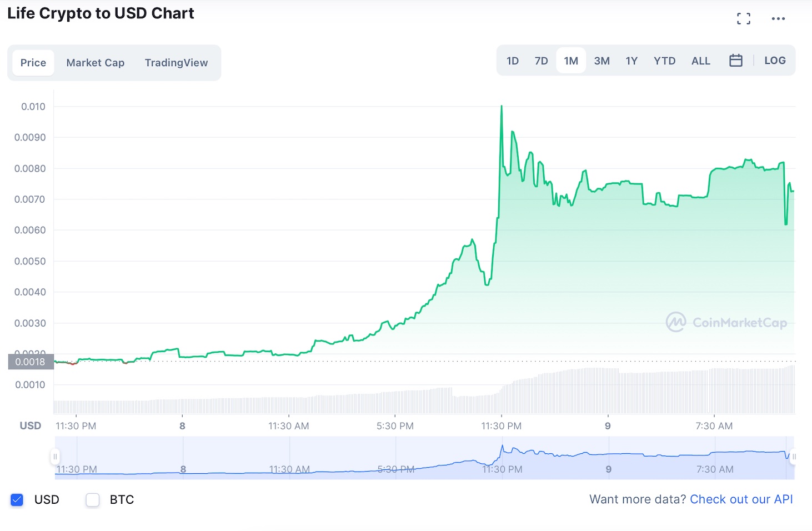Click the Check out our API link
The width and height of the screenshot is (812, 531).
741,499
